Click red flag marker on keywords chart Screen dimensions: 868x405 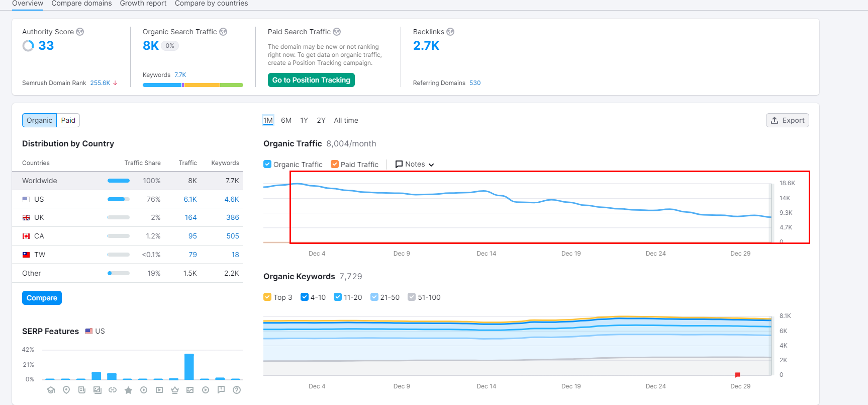[x=737, y=375]
